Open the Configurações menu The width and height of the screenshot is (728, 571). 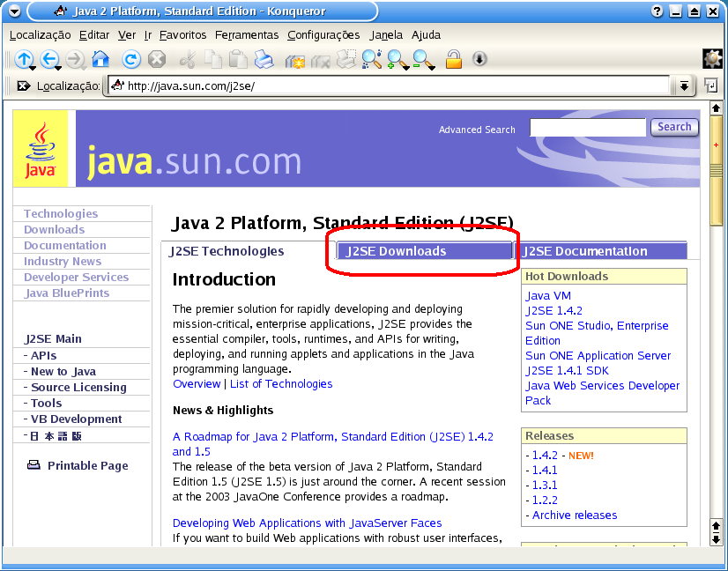click(323, 35)
